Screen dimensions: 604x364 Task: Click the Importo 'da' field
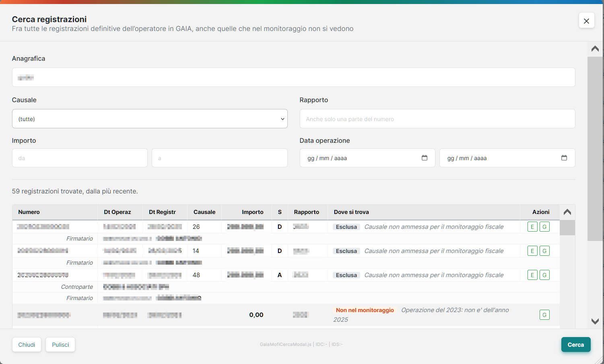80,158
